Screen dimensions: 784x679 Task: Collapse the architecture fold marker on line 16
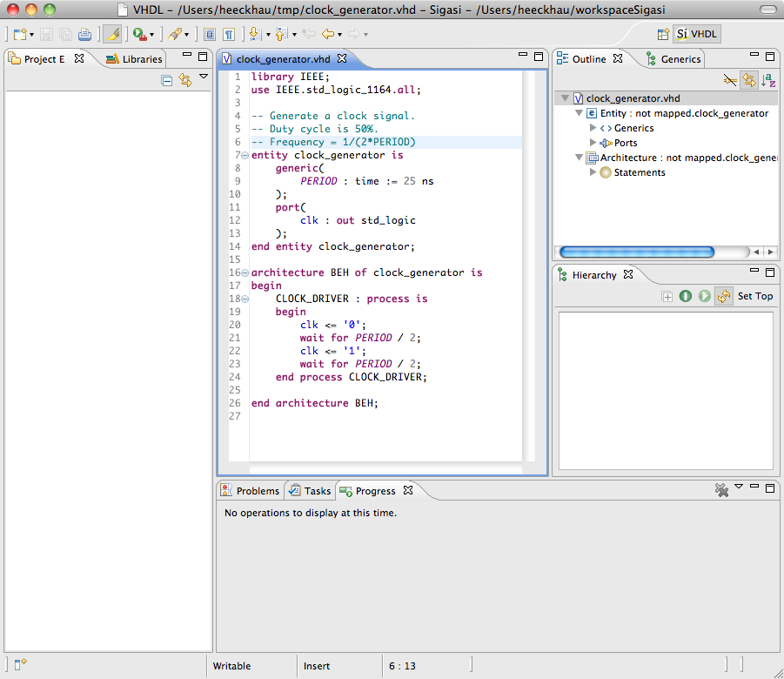point(245,273)
